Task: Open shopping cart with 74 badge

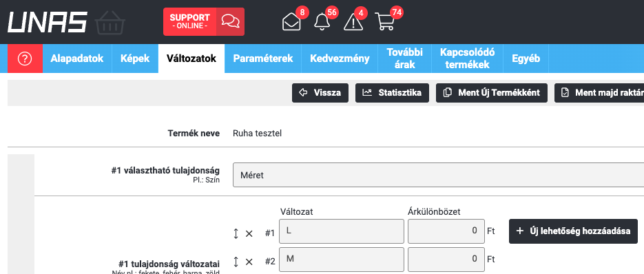Action: [x=385, y=22]
